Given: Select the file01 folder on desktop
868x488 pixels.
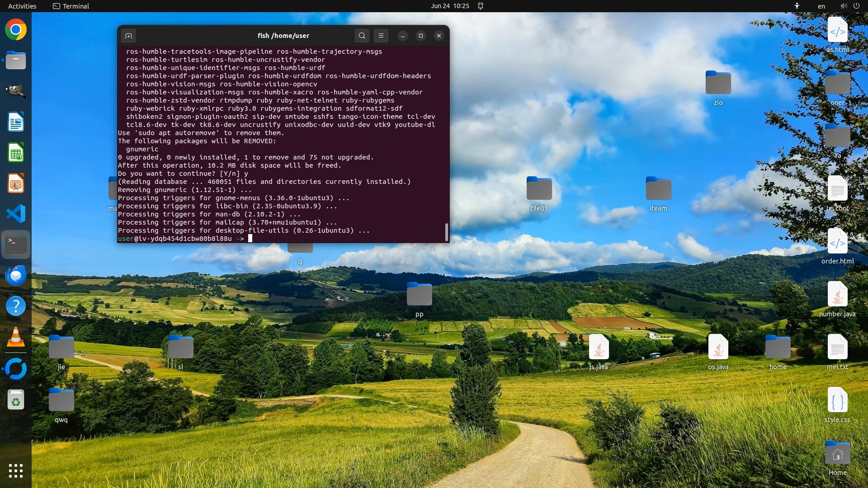Looking at the screenshot, I should [x=539, y=189].
